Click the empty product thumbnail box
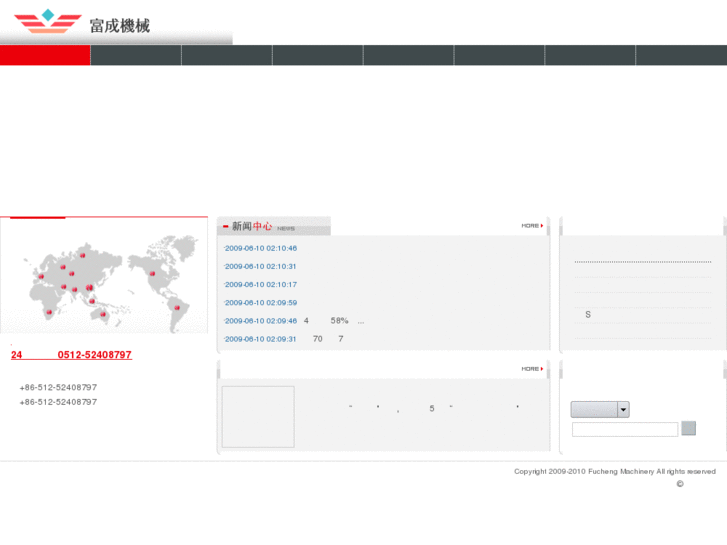Screen dimensions: 727x545 click(258, 417)
